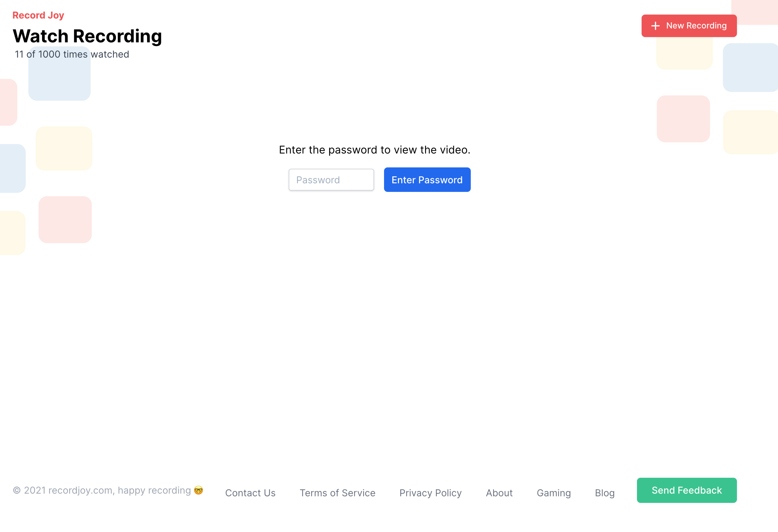Image resolution: width=778 pixels, height=532 pixels.
Task: Click the Record Joy logo link
Action: [38, 16]
